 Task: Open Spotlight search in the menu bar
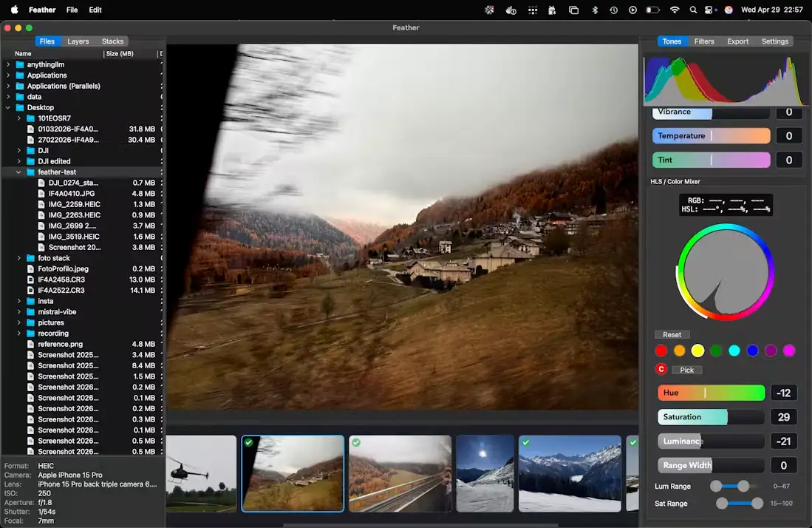pos(693,10)
